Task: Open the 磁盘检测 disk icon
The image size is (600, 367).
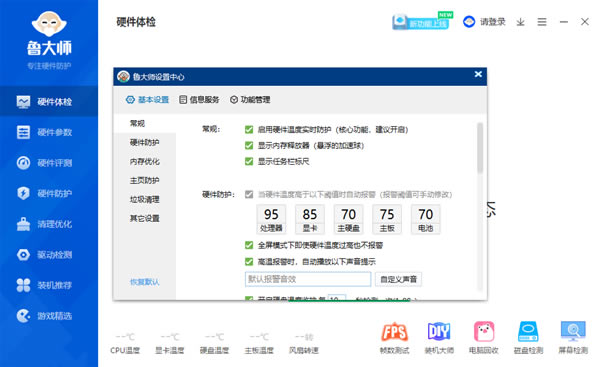Action: [x=528, y=332]
